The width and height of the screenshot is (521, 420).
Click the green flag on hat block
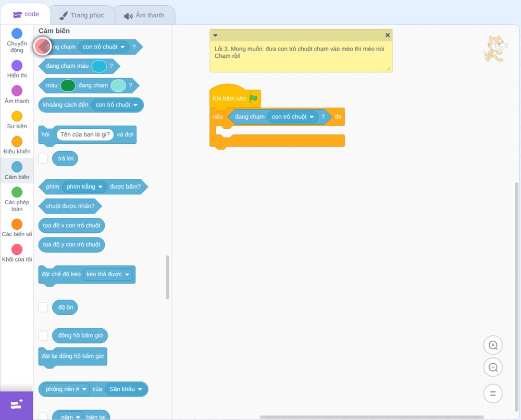[x=254, y=98]
